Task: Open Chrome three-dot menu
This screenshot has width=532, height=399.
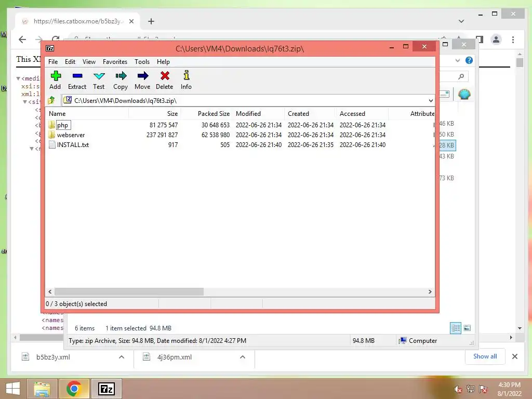Action: tap(513, 39)
